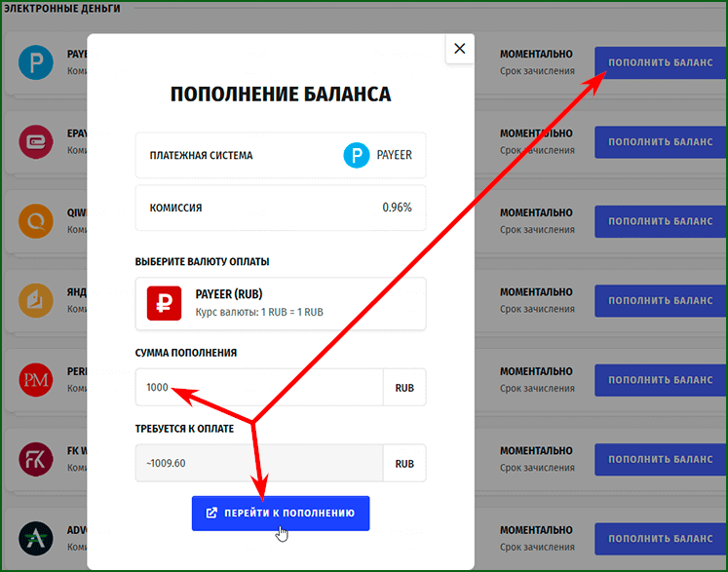Click the Payeer logo in payment system row
The image size is (728, 572).
pyautogui.click(x=356, y=155)
